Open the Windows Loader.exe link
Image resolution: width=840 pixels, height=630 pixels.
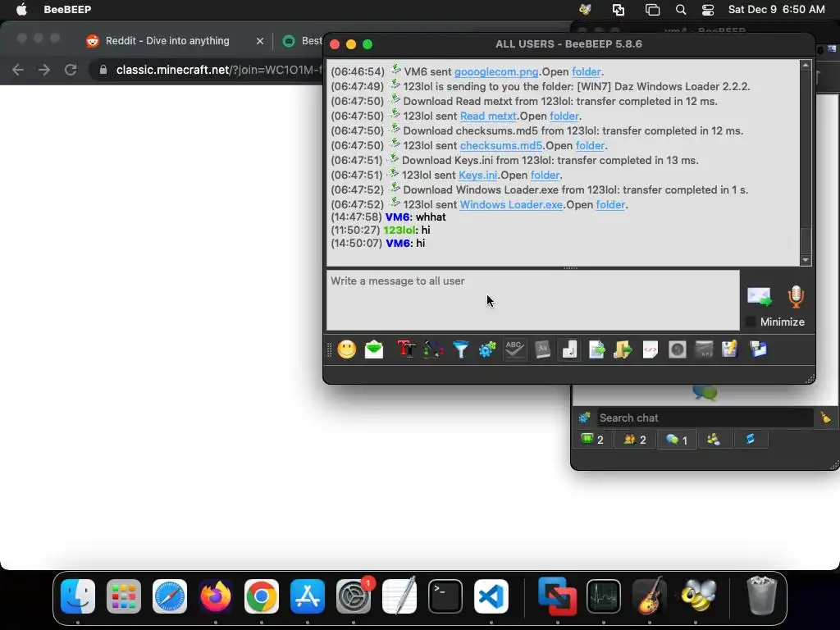tap(511, 204)
